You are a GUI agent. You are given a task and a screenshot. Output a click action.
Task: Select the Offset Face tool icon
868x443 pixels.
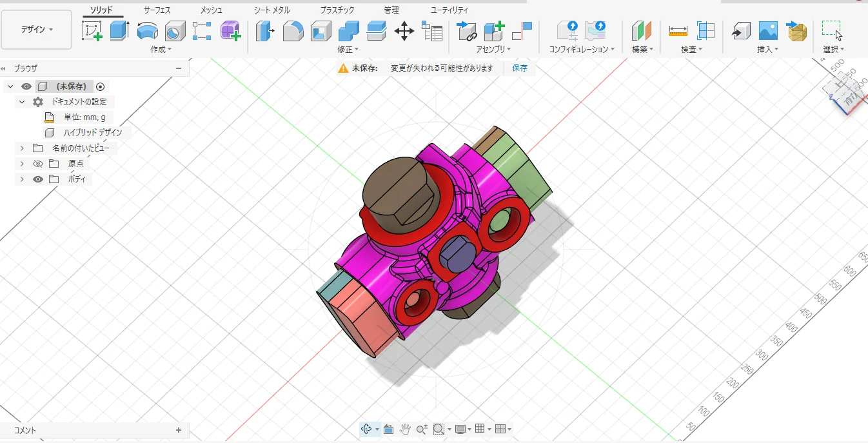click(x=377, y=30)
